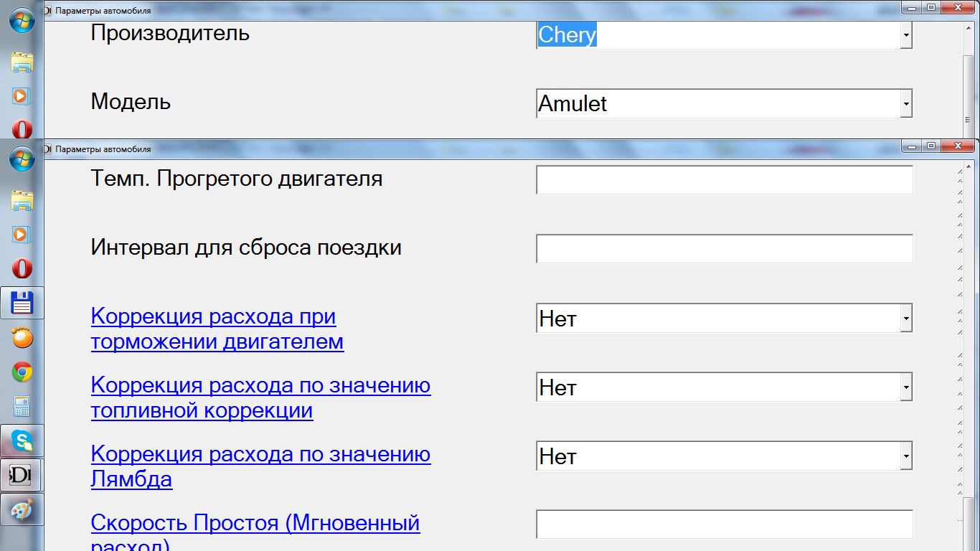Click the blue floppy disk taskbar icon

(22, 303)
